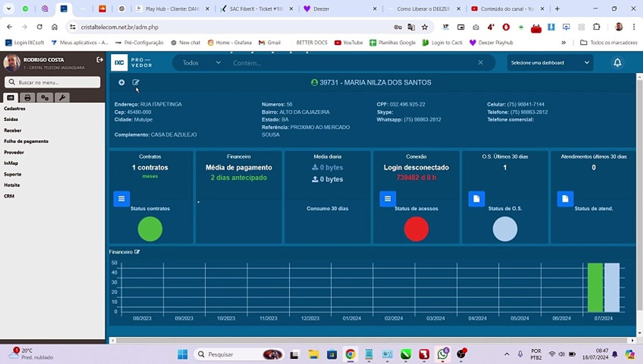Open the Home - Grafana bookmark
The image size is (643, 364).
(229, 42)
